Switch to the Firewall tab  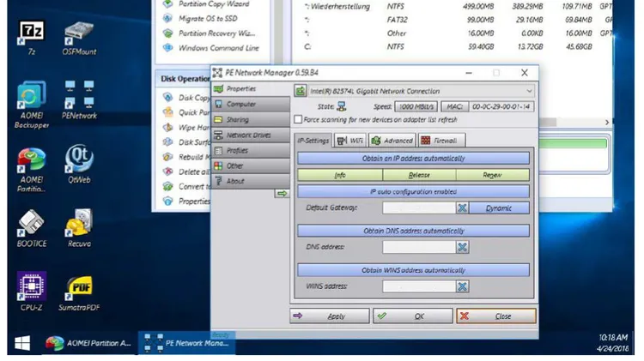(441, 141)
